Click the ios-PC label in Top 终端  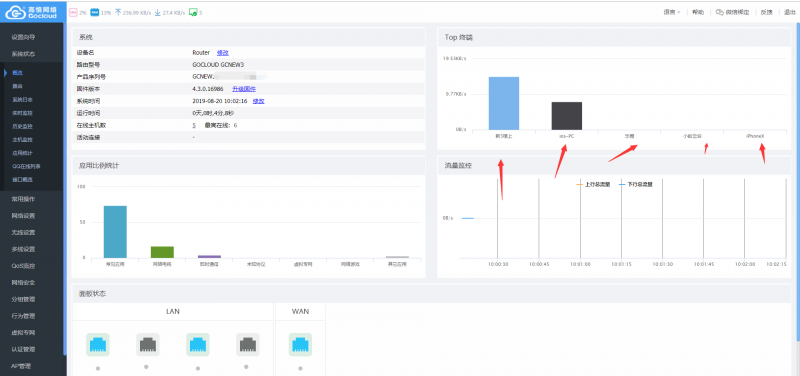point(566,136)
